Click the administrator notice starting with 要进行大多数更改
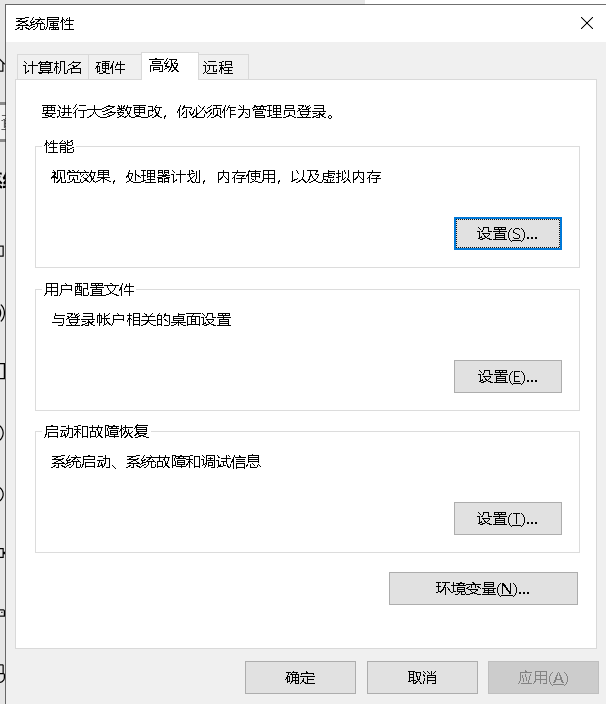This screenshot has width=606, height=704. coord(189,112)
